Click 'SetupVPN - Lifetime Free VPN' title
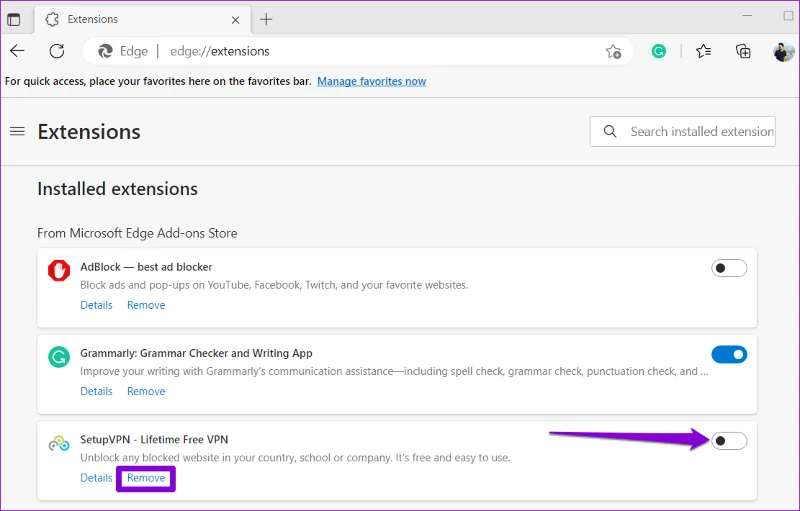Viewport: 800px width, 511px height. [154, 440]
